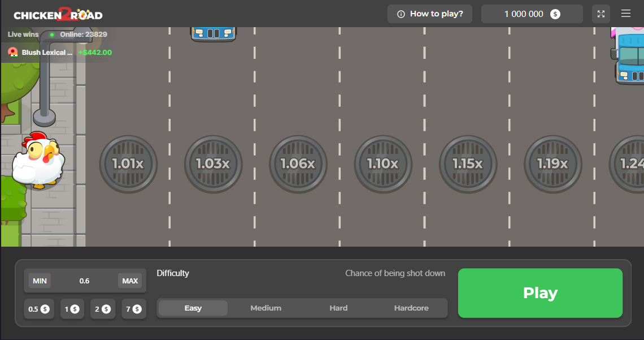The height and width of the screenshot is (340, 644).
Task: Select Easy difficulty
Action: 193,308
